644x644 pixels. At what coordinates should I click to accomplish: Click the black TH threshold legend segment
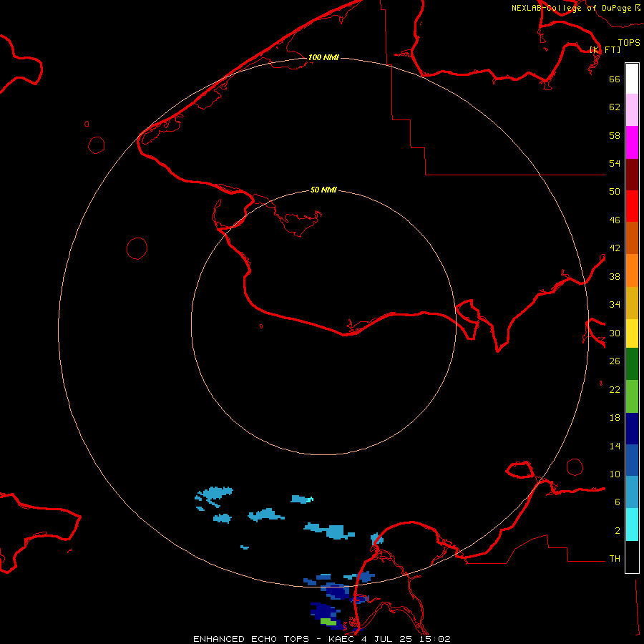coord(632,557)
